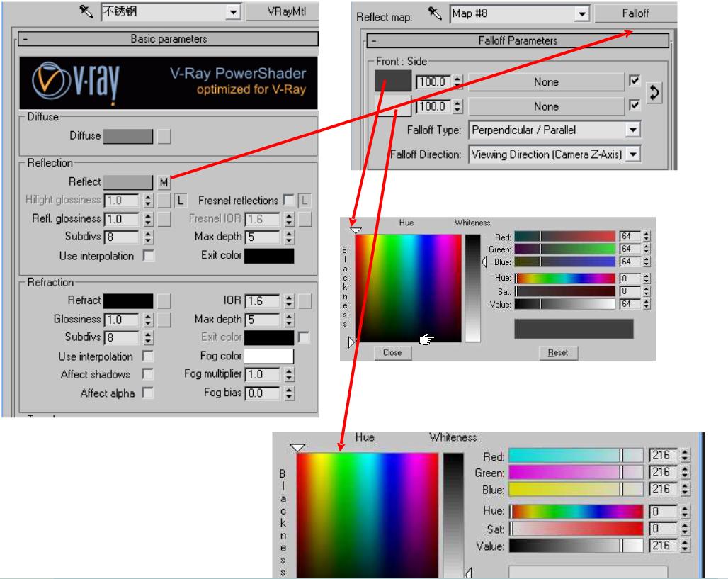Click the Hue slider in lower color selector
The image size is (728, 579).
[576, 511]
